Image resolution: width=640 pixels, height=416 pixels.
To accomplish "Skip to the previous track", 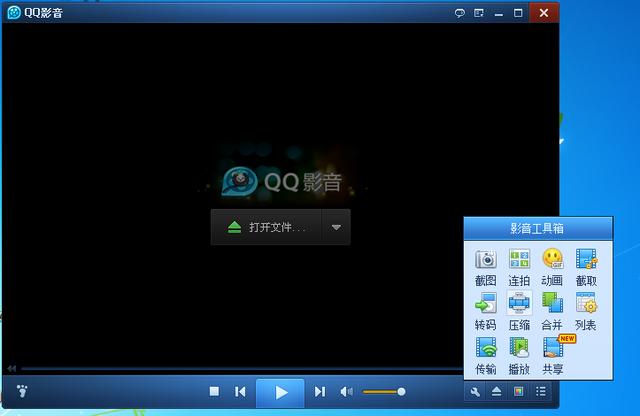I will click(240, 392).
